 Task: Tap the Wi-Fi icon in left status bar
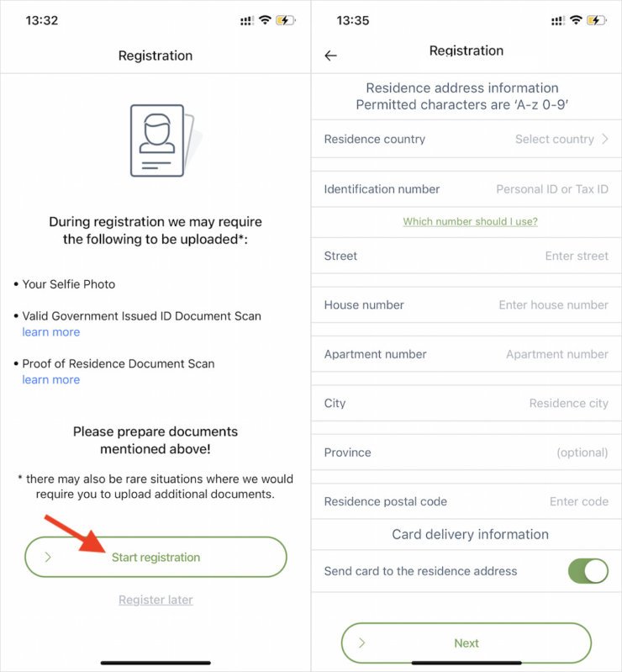click(265, 20)
